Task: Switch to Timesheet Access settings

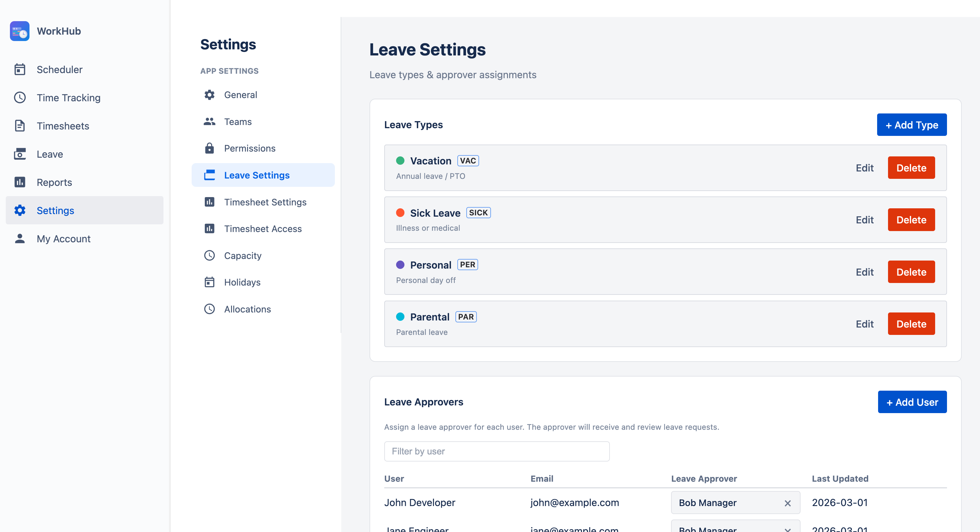Action: pos(263,229)
